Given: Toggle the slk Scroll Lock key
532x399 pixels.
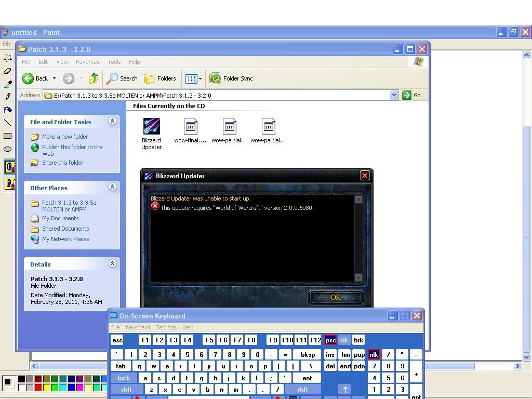Looking at the screenshot, I should coord(344,340).
